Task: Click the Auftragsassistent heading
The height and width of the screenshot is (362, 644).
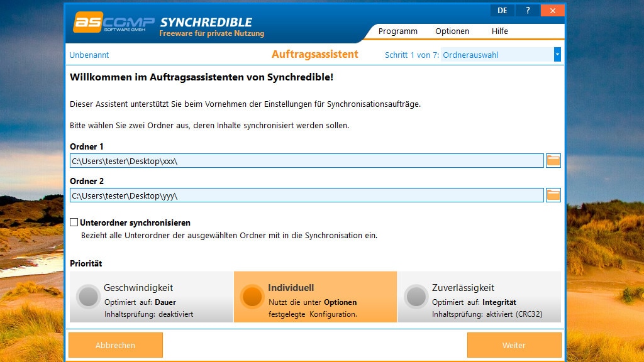Action: 315,54
